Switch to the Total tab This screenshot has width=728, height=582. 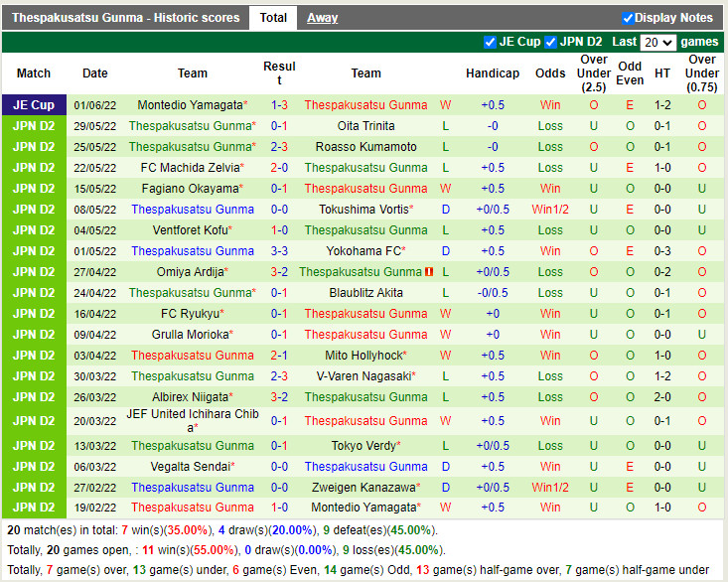[273, 18]
